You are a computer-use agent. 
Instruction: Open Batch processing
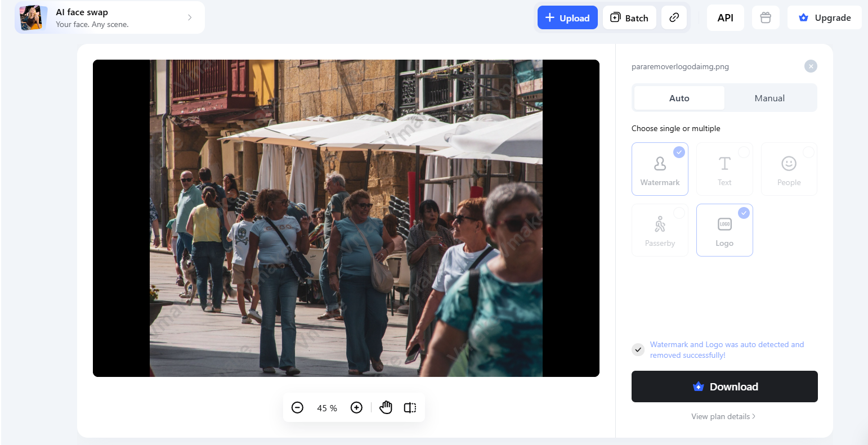click(x=629, y=18)
